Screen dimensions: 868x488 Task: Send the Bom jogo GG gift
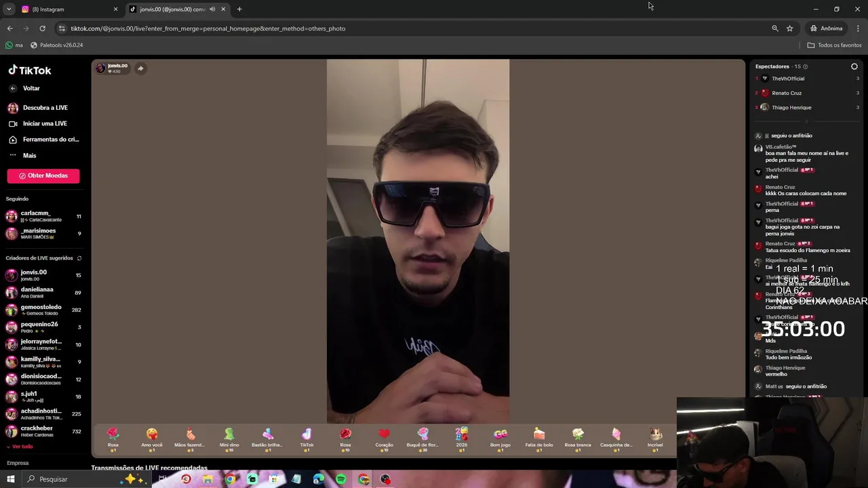500,439
